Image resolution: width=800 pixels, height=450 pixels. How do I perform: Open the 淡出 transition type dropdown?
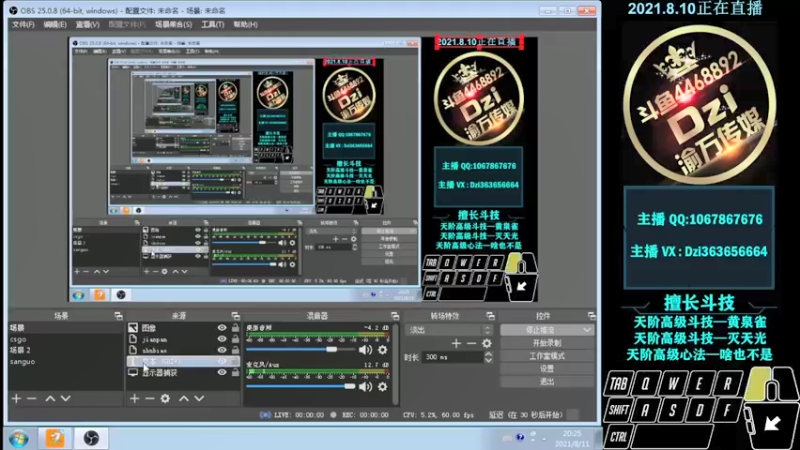click(449, 330)
